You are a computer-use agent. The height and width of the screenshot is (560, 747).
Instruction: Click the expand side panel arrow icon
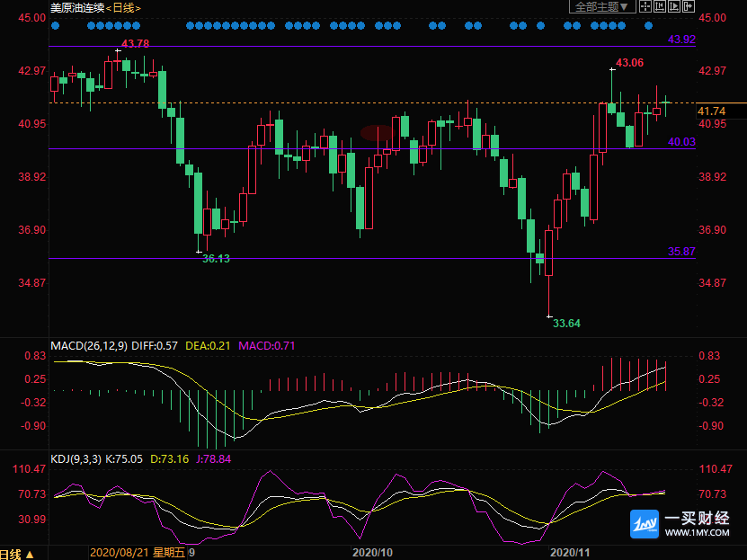[689, 6]
